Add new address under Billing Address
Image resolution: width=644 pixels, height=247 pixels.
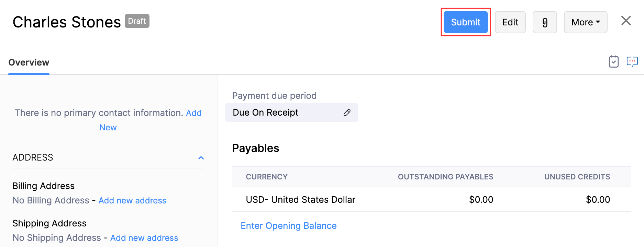(132, 201)
